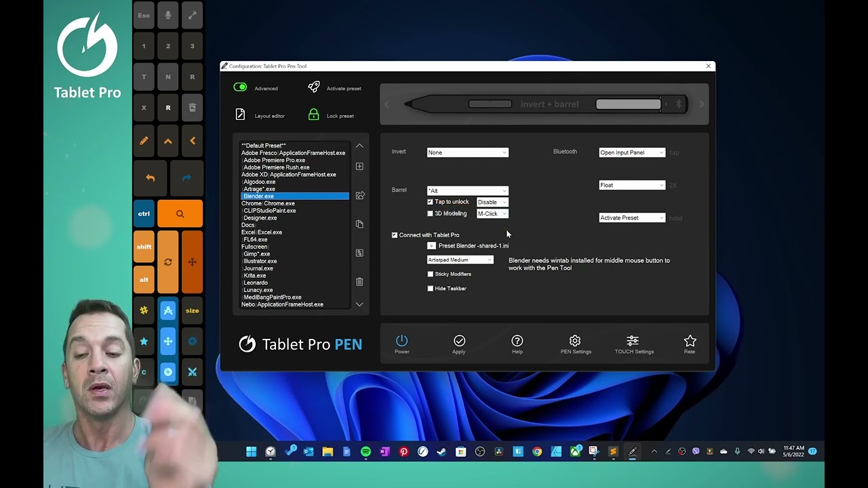Tap the ctrl key on the artist pad

144,213
